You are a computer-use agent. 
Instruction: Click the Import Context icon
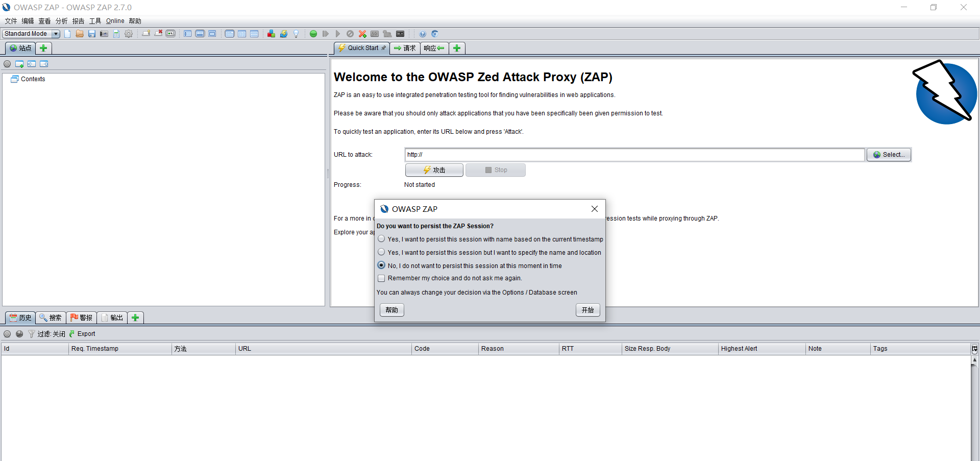click(x=32, y=64)
